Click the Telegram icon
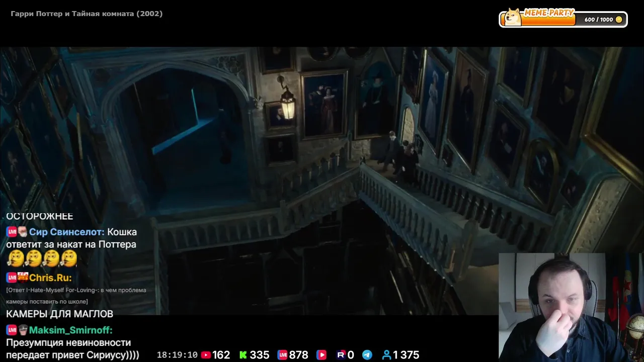This screenshot has height=362, width=644. click(367, 355)
